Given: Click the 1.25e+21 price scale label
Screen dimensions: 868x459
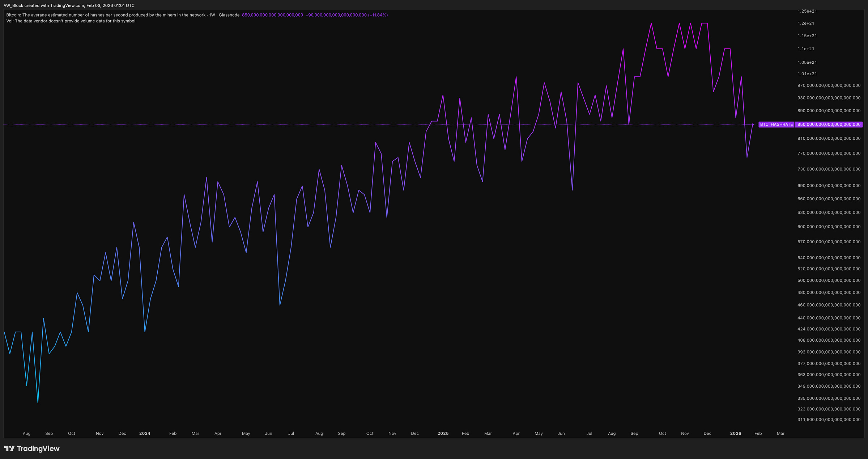Looking at the screenshot, I should coord(807,11).
